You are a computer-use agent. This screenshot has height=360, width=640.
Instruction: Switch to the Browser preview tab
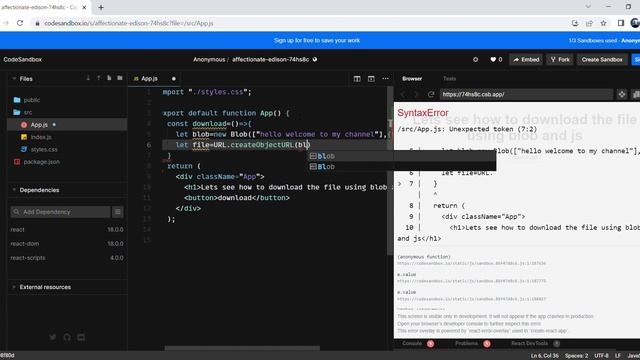pyautogui.click(x=412, y=79)
